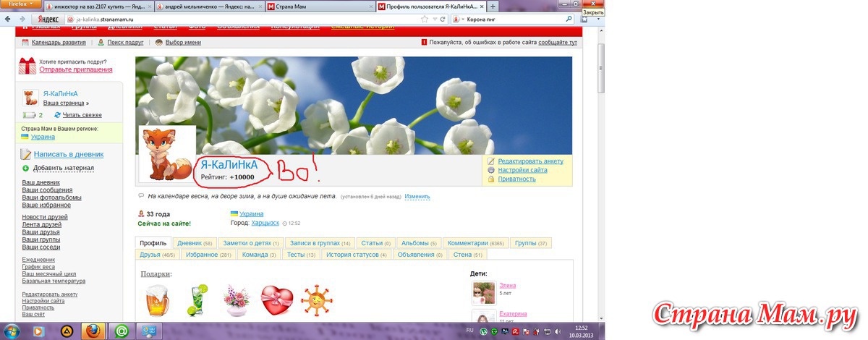Click 'Добавить материал' plus icon
Screen dimensions: 868x340
(x=26, y=168)
